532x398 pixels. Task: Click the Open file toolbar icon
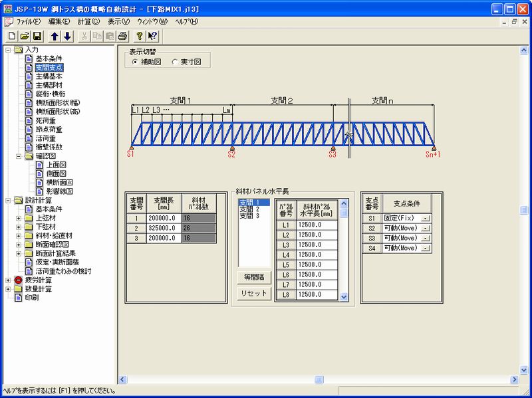point(25,36)
